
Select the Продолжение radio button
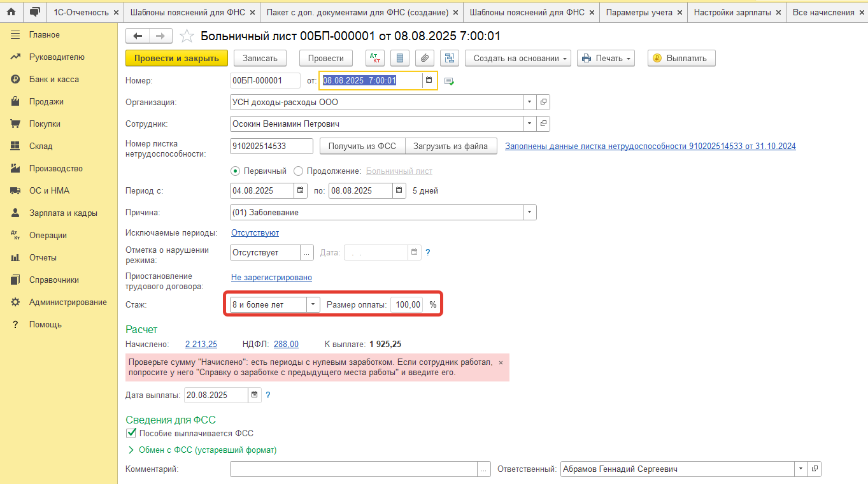[299, 171]
